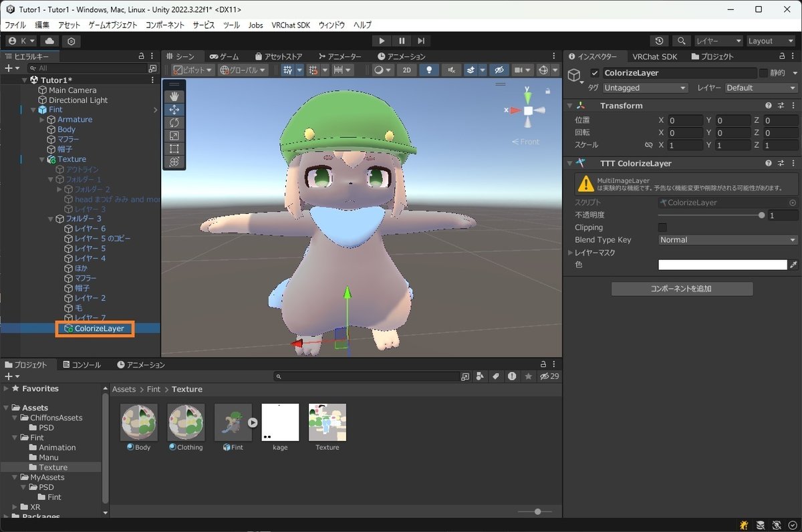Expand the Armature hierarchy item
Viewport: 802px width, 532px height.
click(41, 120)
